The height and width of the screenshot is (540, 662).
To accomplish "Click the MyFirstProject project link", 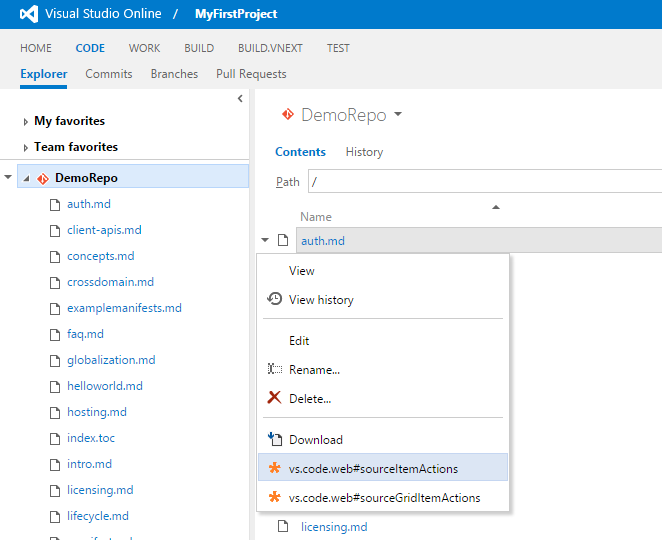I will coord(236,14).
